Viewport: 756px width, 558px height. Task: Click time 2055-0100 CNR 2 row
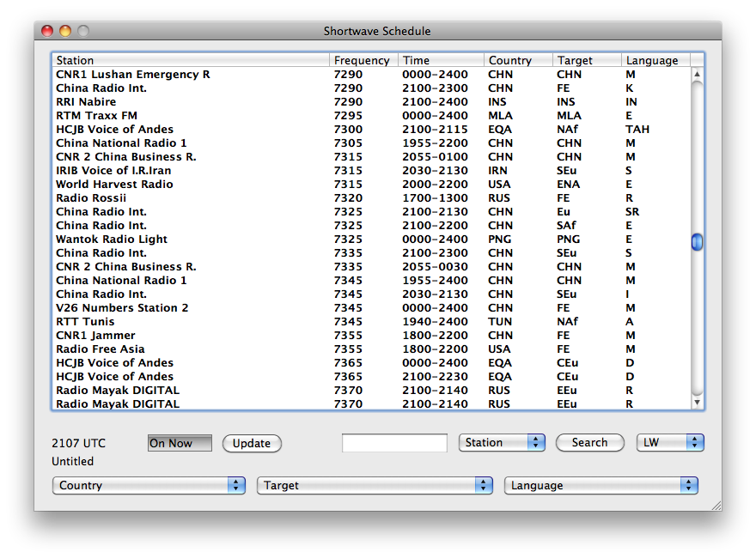[435, 156]
